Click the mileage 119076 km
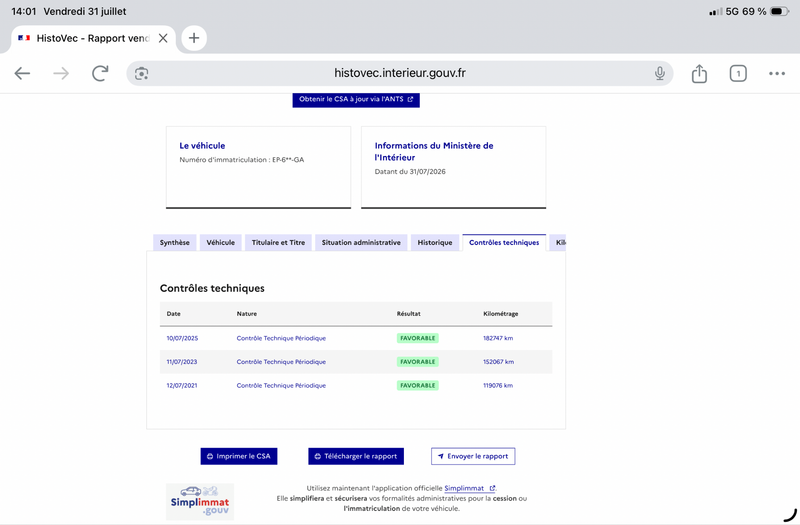The width and height of the screenshot is (800, 525). click(498, 386)
